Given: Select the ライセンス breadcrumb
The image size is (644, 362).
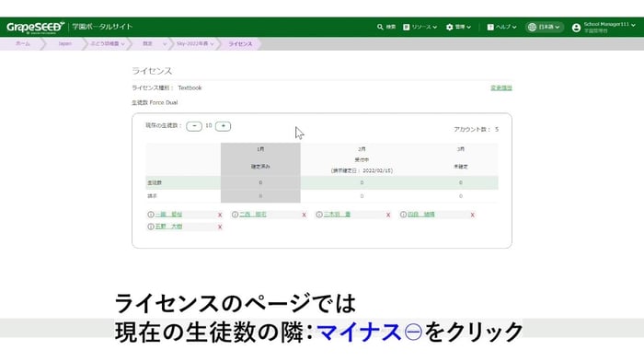Looking at the screenshot, I should click(x=240, y=43).
